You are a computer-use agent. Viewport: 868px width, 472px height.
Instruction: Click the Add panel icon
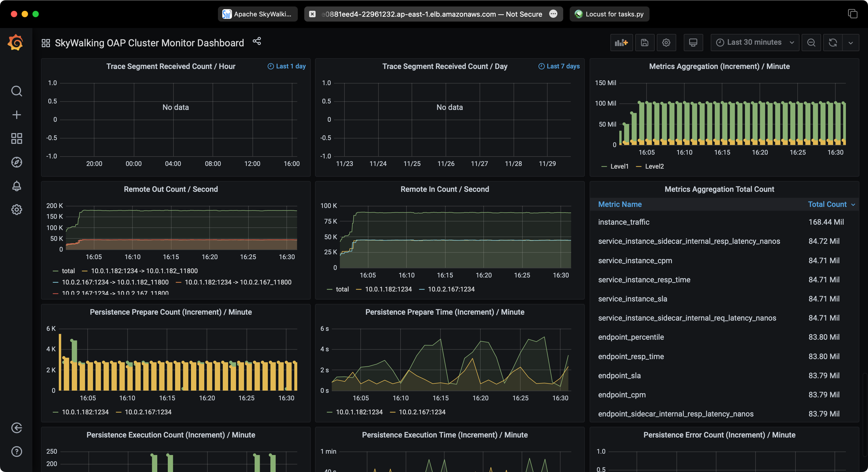click(621, 43)
